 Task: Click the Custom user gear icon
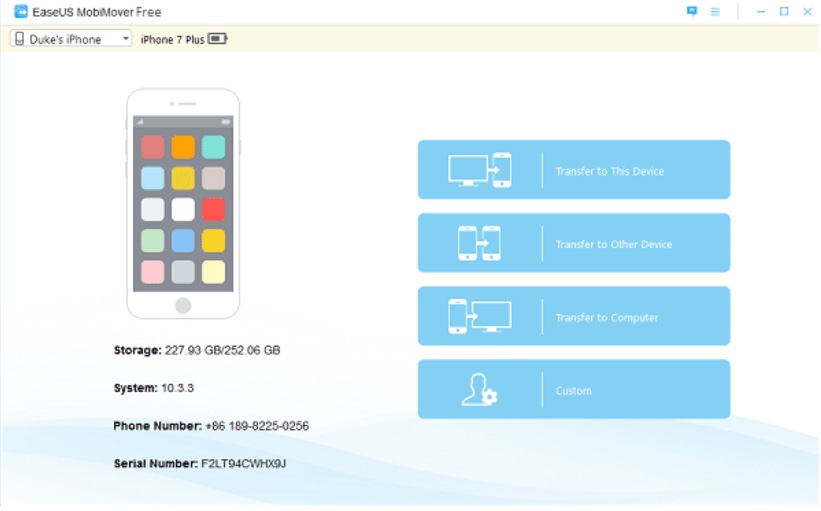coord(479,390)
